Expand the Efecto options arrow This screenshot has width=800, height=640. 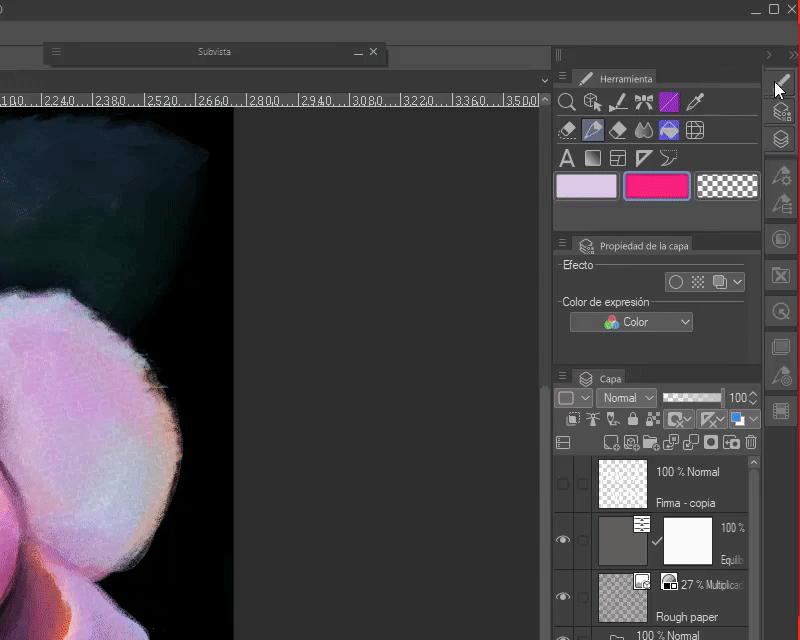(737, 282)
